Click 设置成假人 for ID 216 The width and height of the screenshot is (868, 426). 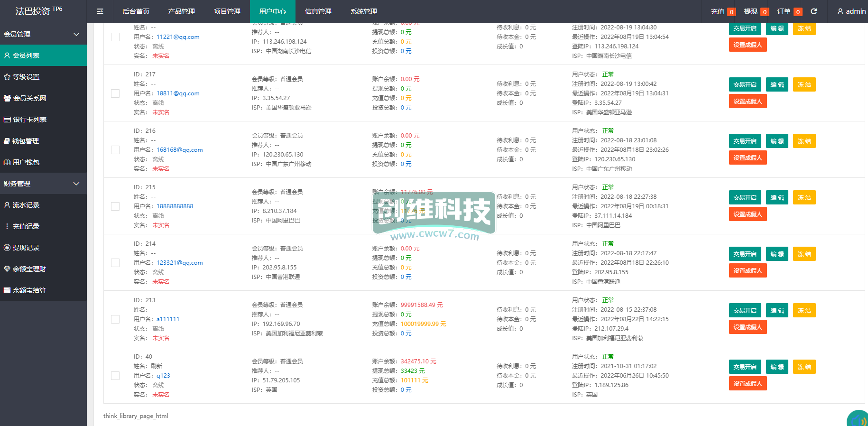click(x=748, y=158)
